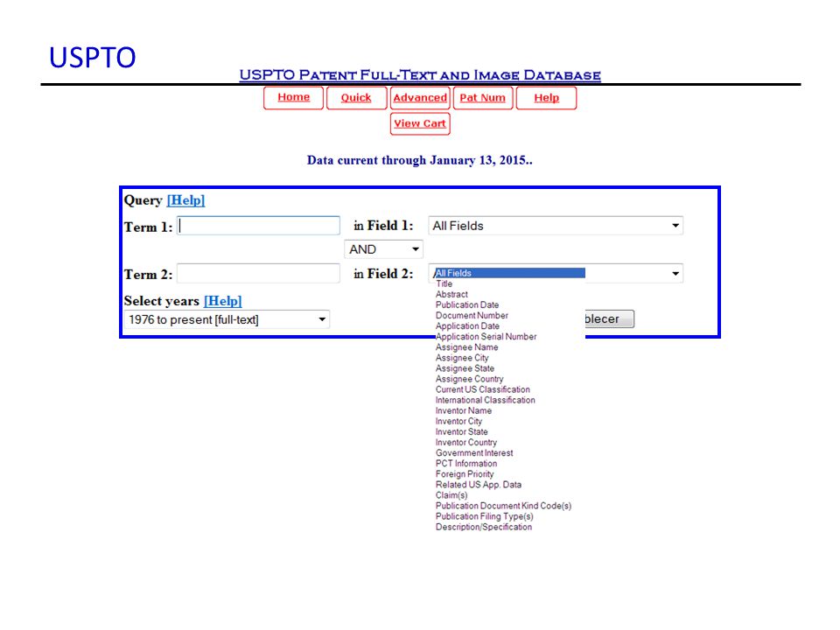Screen dimensions: 840x630
Task: Select Application Date option
Action: click(x=467, y=326)
